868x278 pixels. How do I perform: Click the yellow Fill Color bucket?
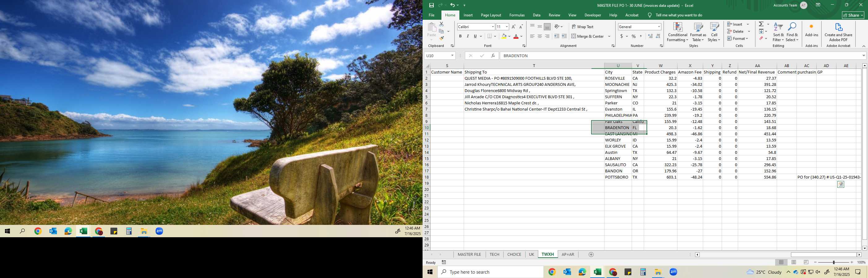[504, 36]
